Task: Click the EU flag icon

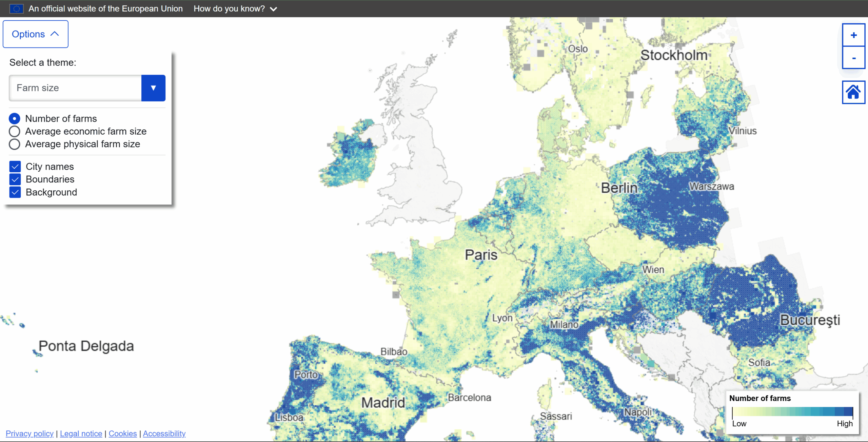Action: 16,9
